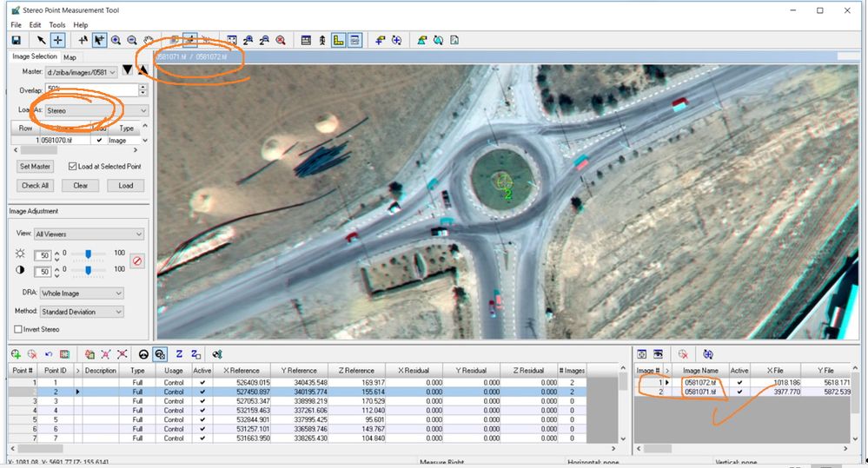Expand the DRA Whole Image dropdown
The height and width of the screenshot is (468, 868).
(81, 293)
